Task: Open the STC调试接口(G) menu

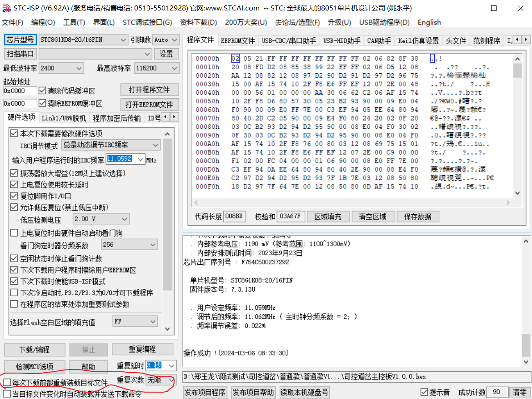Action: (x=147, y=22)
